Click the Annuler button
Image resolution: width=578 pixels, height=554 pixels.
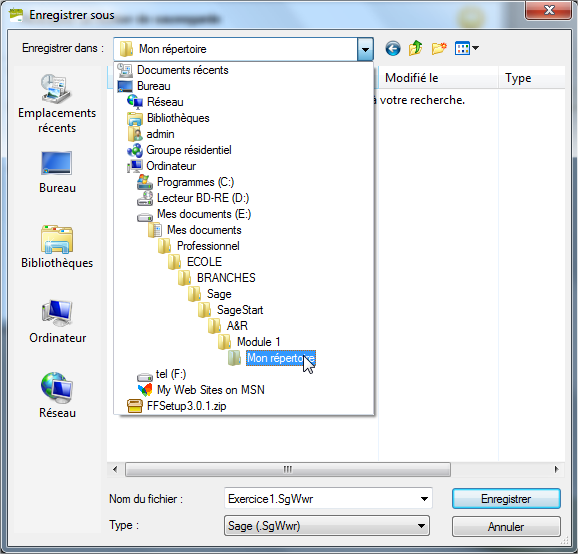506,526
